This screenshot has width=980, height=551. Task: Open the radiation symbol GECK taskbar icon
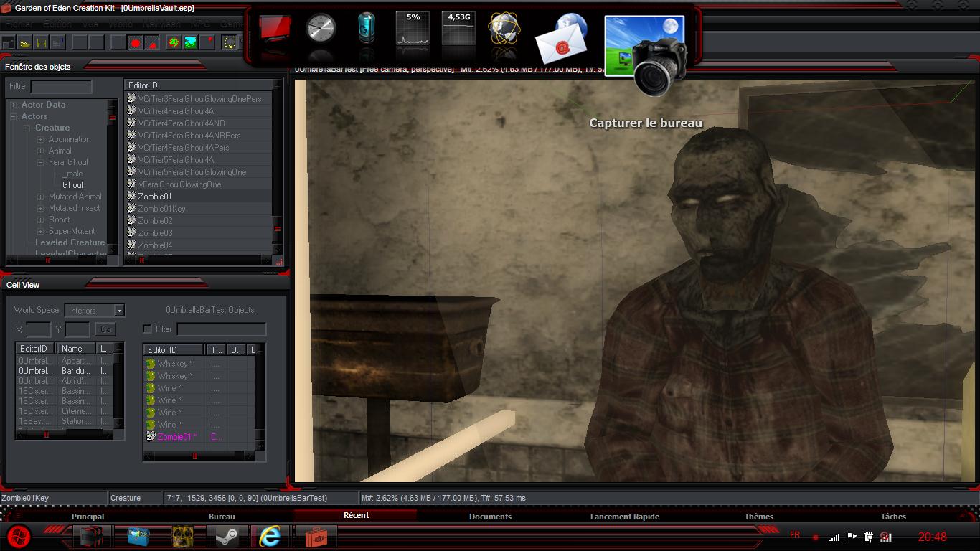(183, 537)
